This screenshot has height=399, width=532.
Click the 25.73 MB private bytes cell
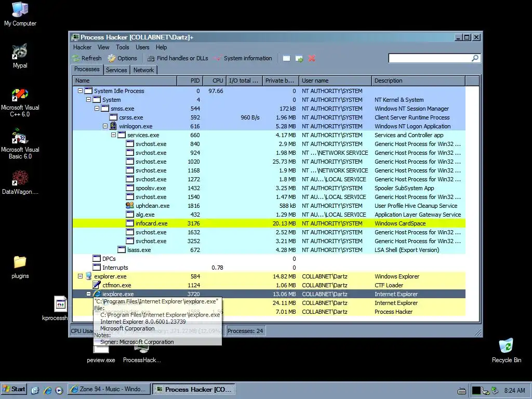tap(284, 162)
